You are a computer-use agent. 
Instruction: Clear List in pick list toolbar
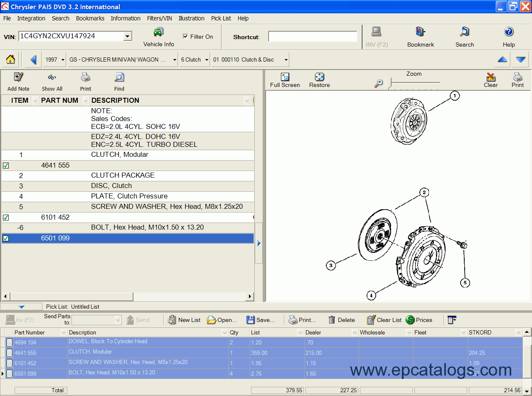[384, 320]
